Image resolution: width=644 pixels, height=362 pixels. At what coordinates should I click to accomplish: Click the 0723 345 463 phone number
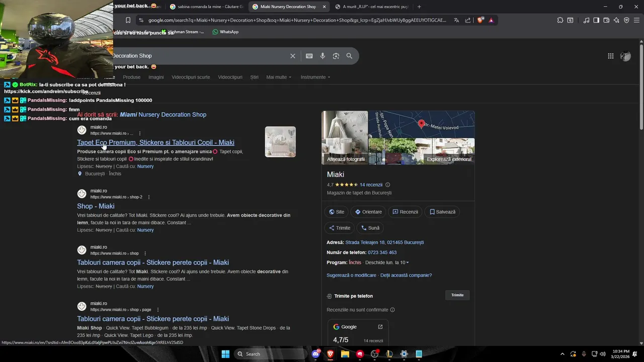(x=382, y=252)
